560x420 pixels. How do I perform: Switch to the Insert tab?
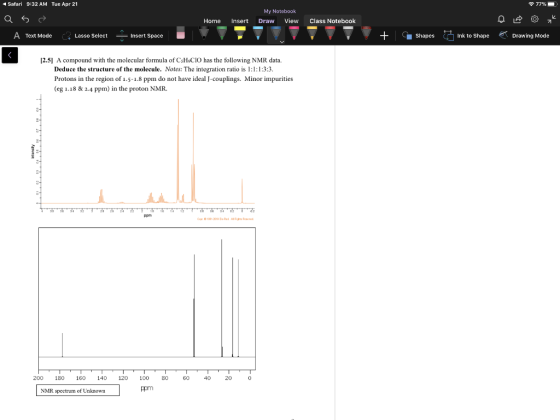(239, 21)
